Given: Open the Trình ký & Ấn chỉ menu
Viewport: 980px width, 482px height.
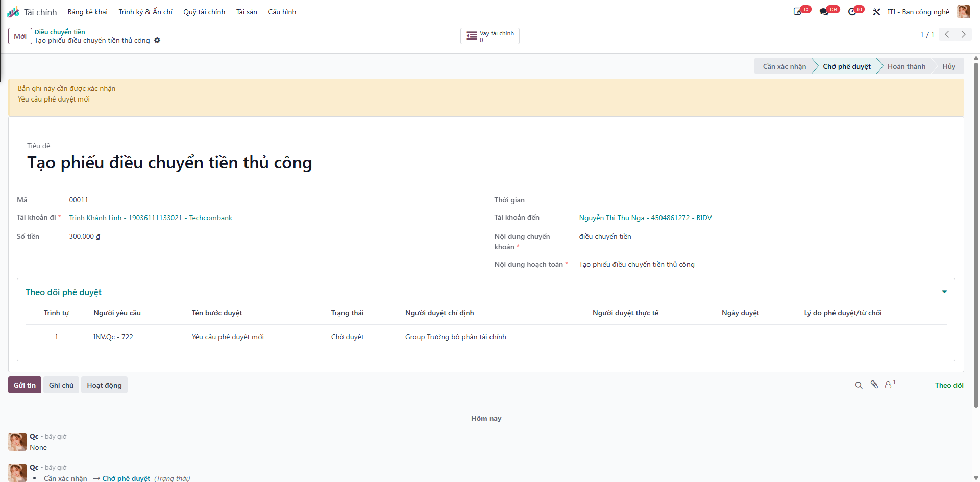Looking at the screenshot, I should 146,12.
